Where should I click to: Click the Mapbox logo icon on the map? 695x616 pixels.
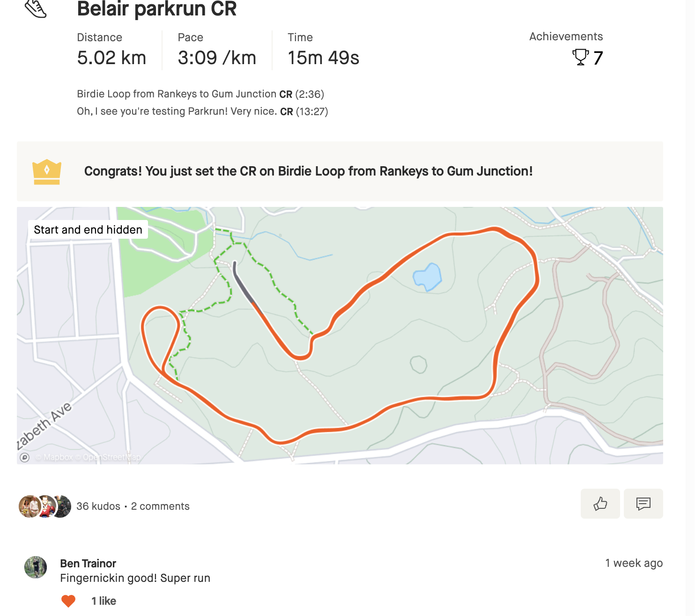click(x=24, y=458)
